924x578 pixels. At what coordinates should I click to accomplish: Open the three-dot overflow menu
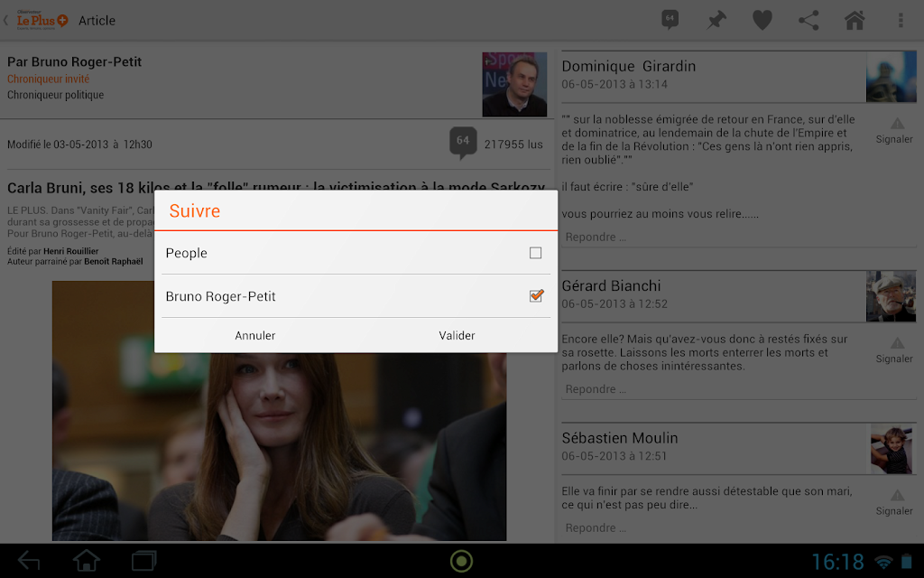[x=901, y=21]
